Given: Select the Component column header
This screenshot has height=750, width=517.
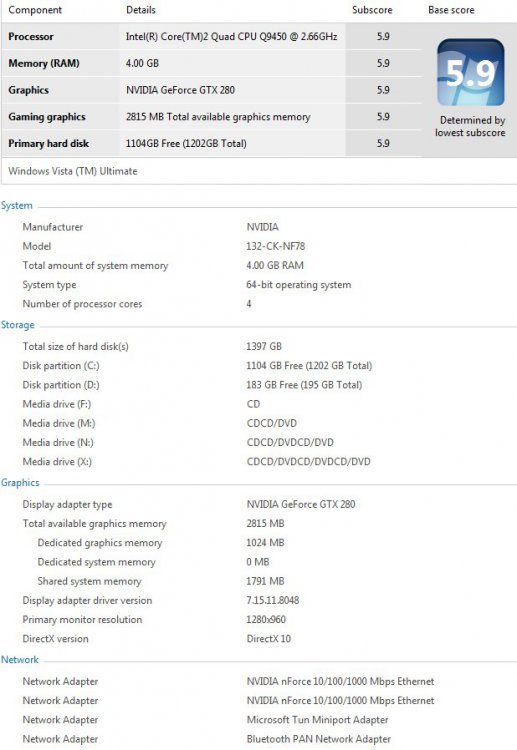Looking at the screenshot, I should click(35, 10).
